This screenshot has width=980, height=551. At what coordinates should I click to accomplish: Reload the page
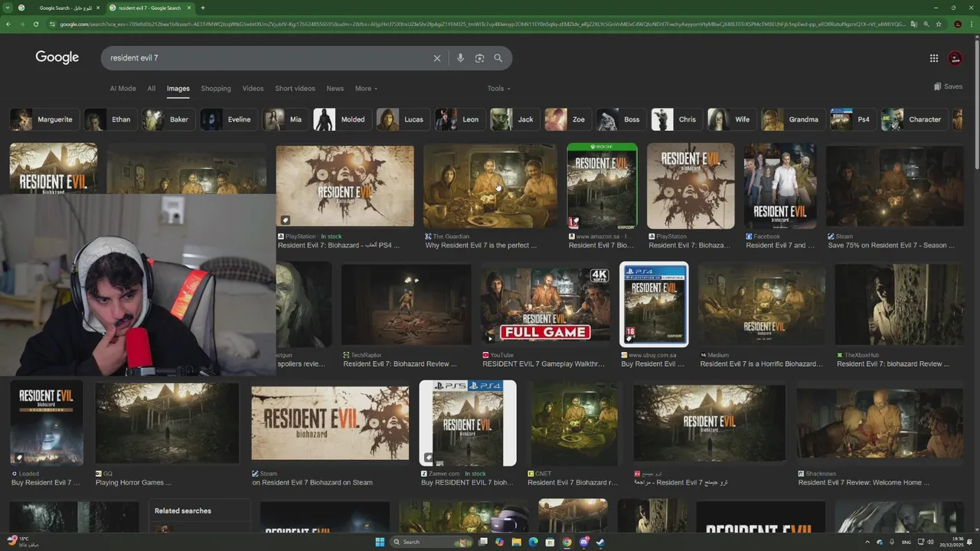pos(35,24)
